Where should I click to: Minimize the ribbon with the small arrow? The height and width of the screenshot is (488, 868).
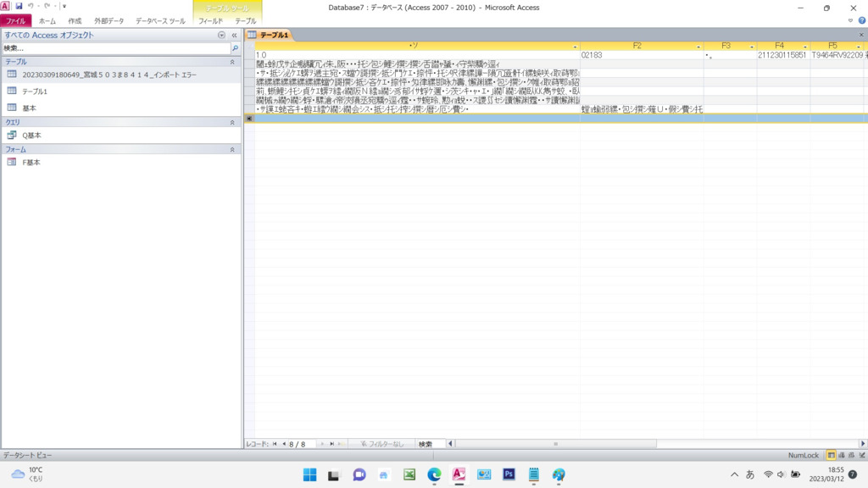(850, 20)
